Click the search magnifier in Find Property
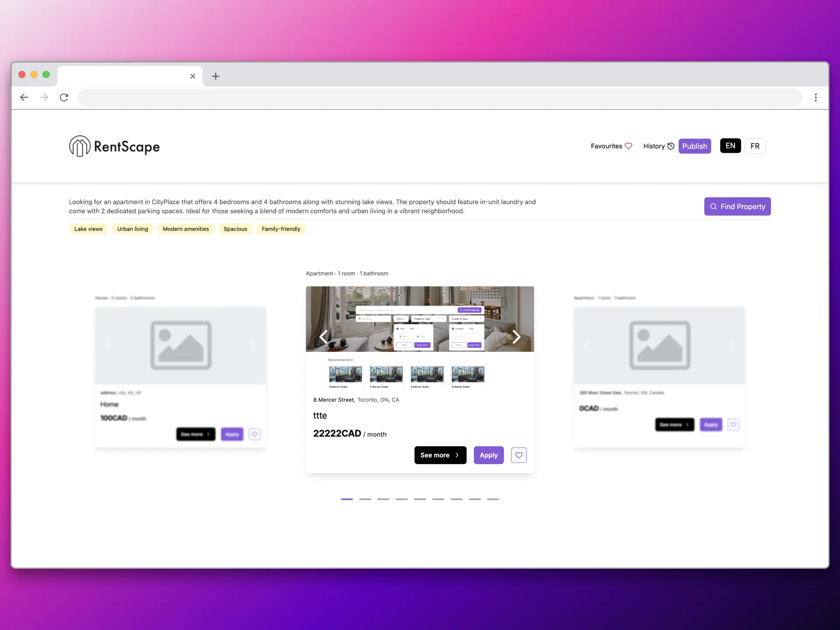 (x=713, y=206)
